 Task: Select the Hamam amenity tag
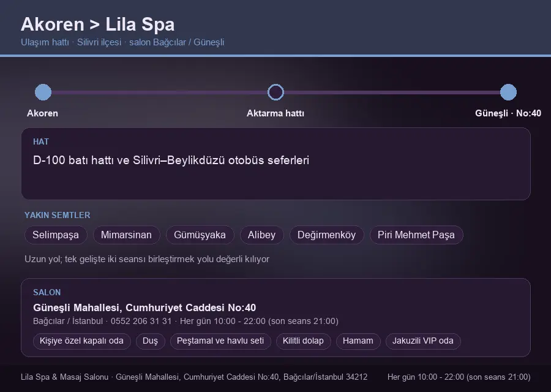[358, 341]
